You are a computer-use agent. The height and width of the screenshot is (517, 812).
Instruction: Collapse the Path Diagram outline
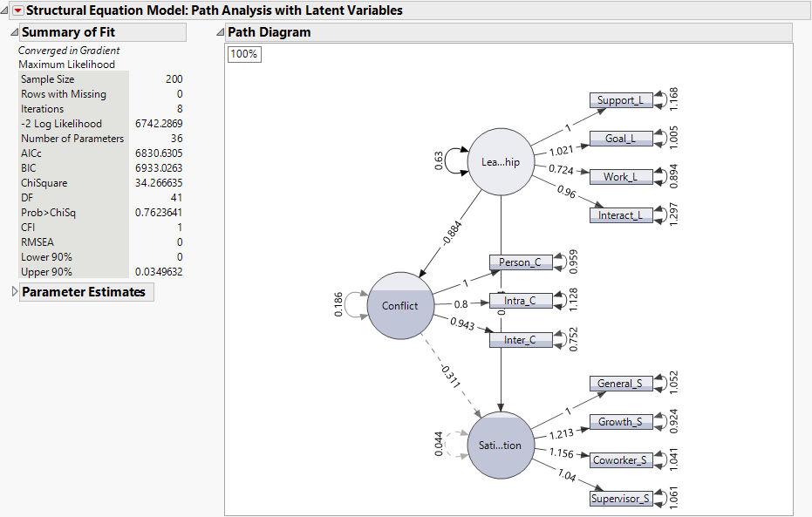click(x=218, y=31)
